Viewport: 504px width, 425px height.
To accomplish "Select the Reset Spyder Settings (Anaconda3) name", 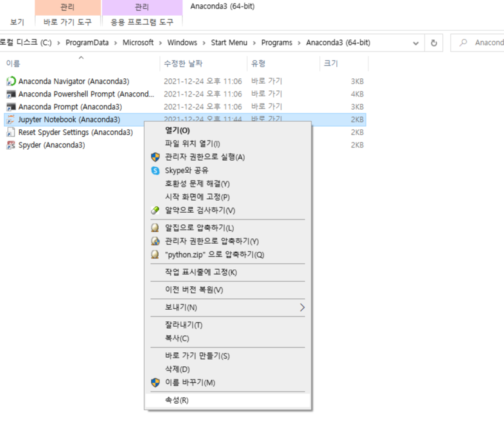I will point(76,132).
